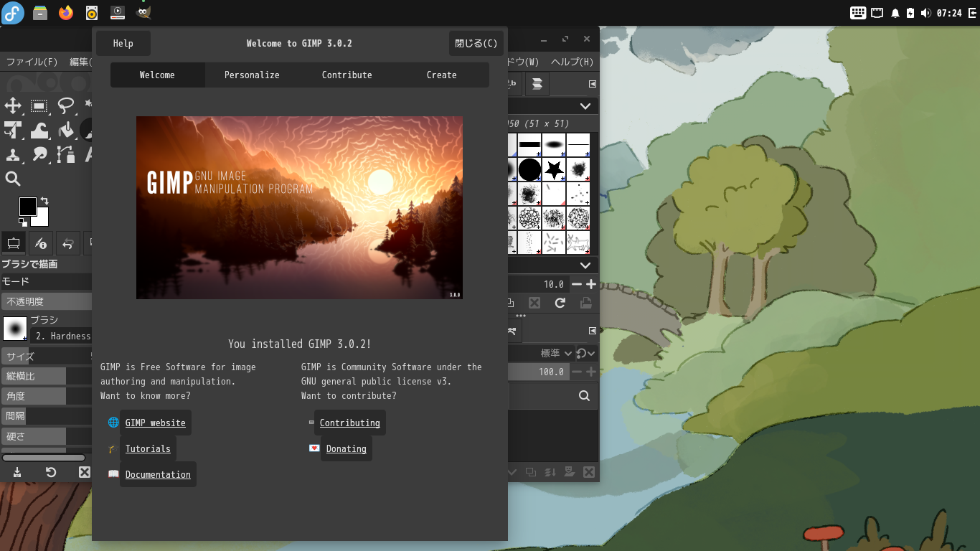Screen dimensions: 980x551
Task: Click the mode switcher icon beside 標準 dropdown
Action: (585, 353)
